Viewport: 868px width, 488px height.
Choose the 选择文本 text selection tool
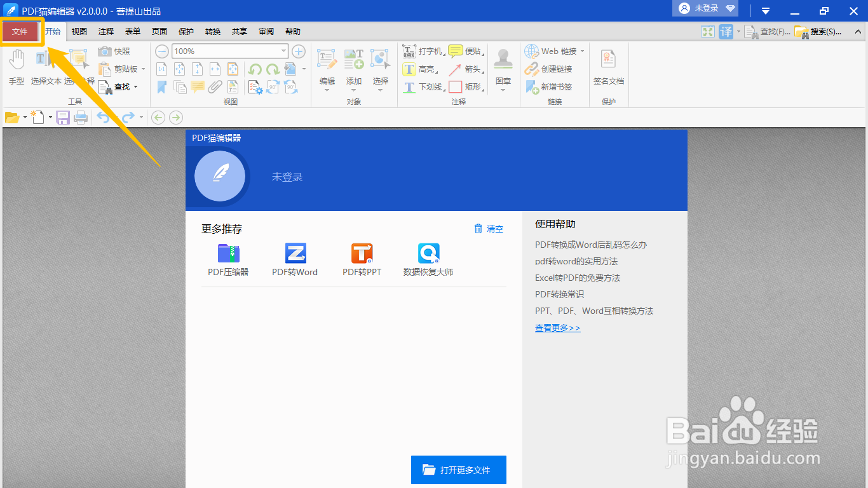(x=46, y=67)
